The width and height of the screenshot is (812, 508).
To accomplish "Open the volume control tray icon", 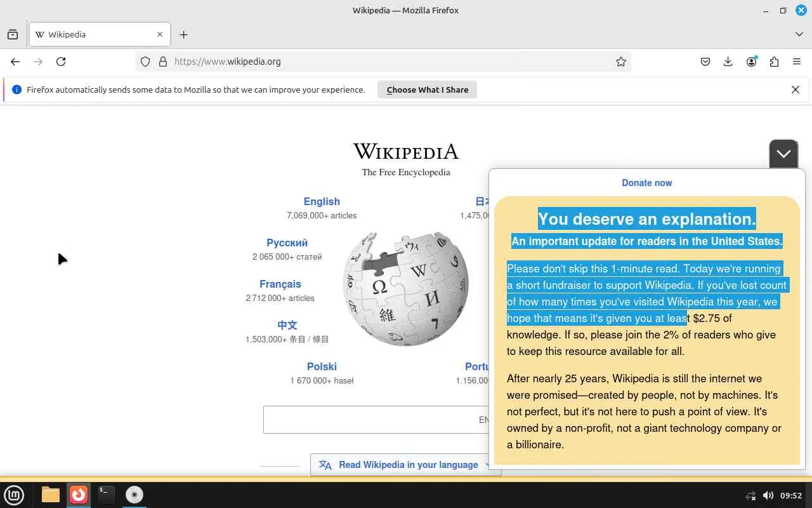I will (x=768, y=495).
